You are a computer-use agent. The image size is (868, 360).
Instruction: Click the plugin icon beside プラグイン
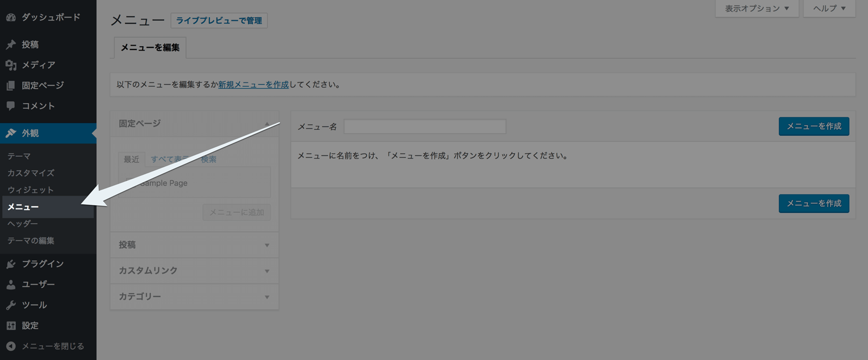tap(11, 264)
